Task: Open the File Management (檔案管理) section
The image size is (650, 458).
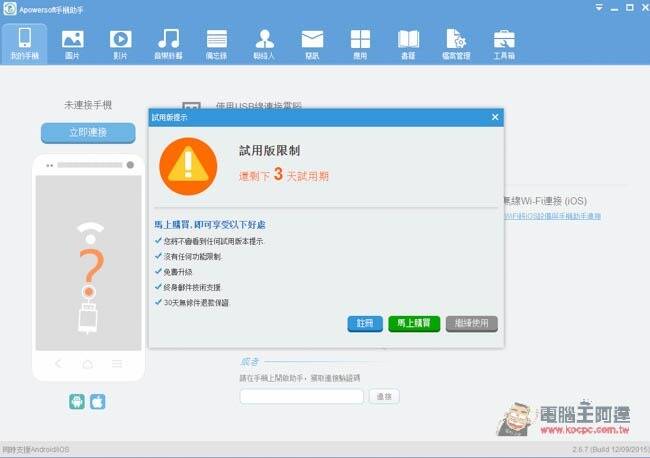Action: (x=456, y=44)
